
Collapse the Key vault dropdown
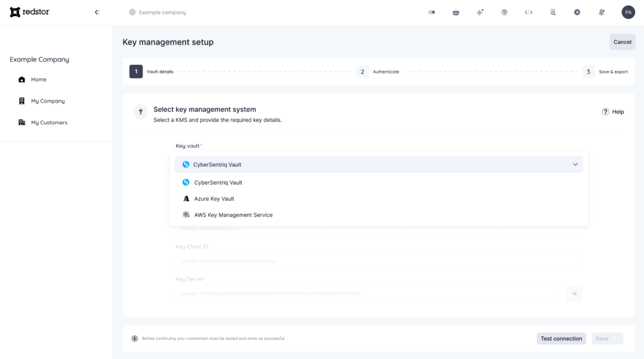pyautogui.click(x=379, y=164)
